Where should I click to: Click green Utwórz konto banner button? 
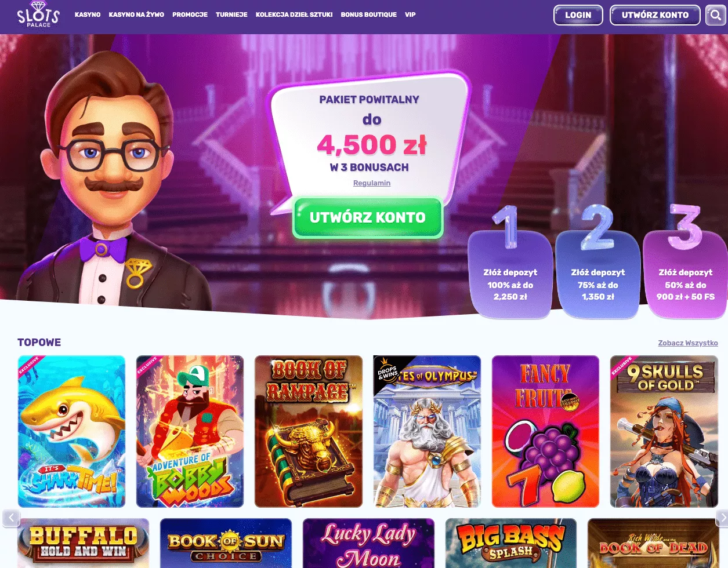(x=368, y=218)
